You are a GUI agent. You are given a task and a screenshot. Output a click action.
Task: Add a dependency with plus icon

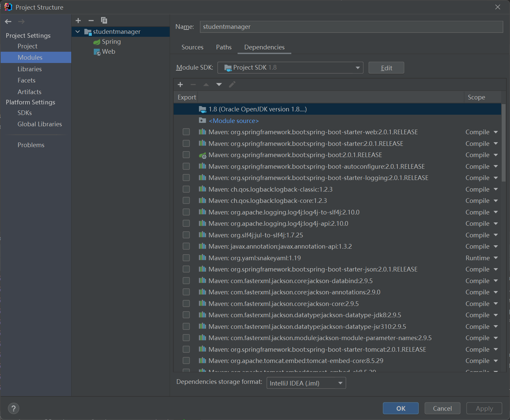180,85
